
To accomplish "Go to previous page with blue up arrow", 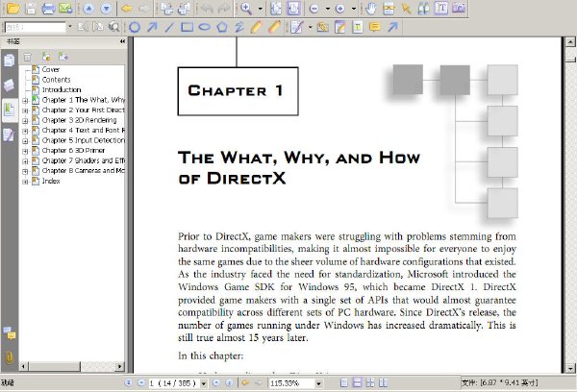I will coord(88,8).
